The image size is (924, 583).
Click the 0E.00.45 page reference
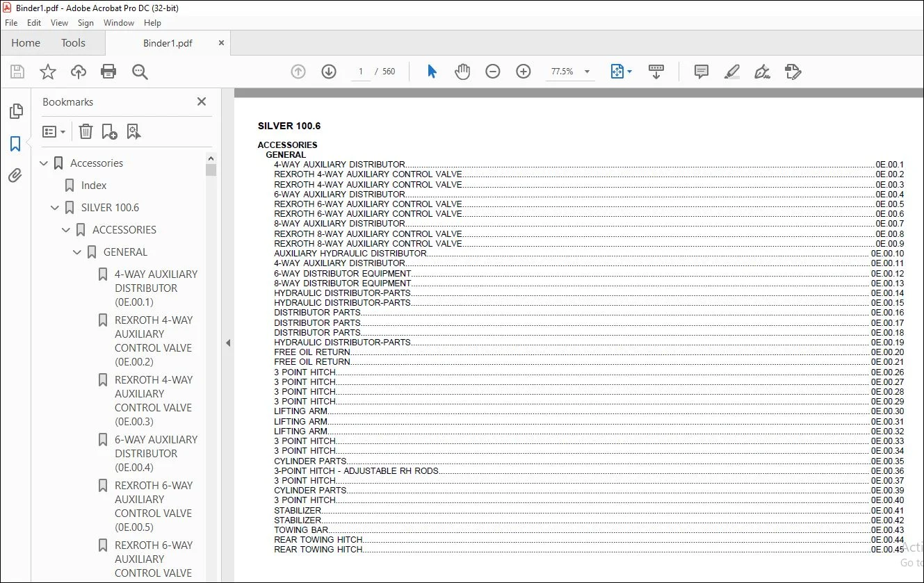(887, 550)
